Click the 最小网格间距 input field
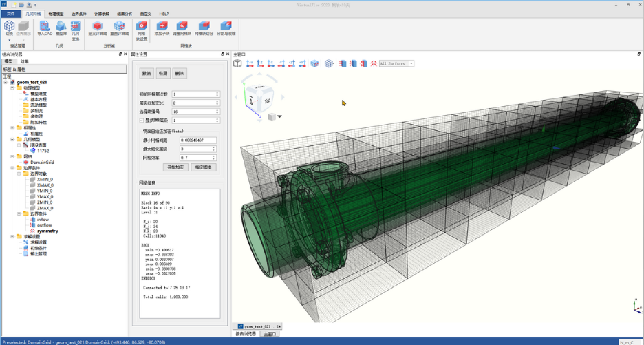 (198, 140)
